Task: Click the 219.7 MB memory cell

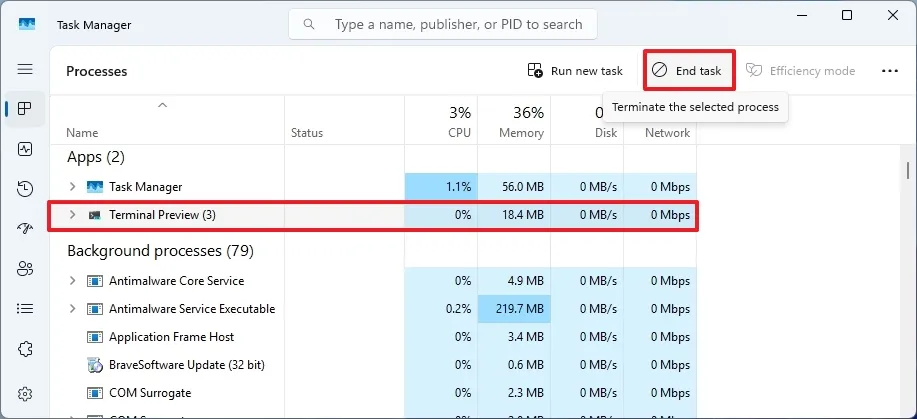Action: pyautogui.click(x=514, y=308)
